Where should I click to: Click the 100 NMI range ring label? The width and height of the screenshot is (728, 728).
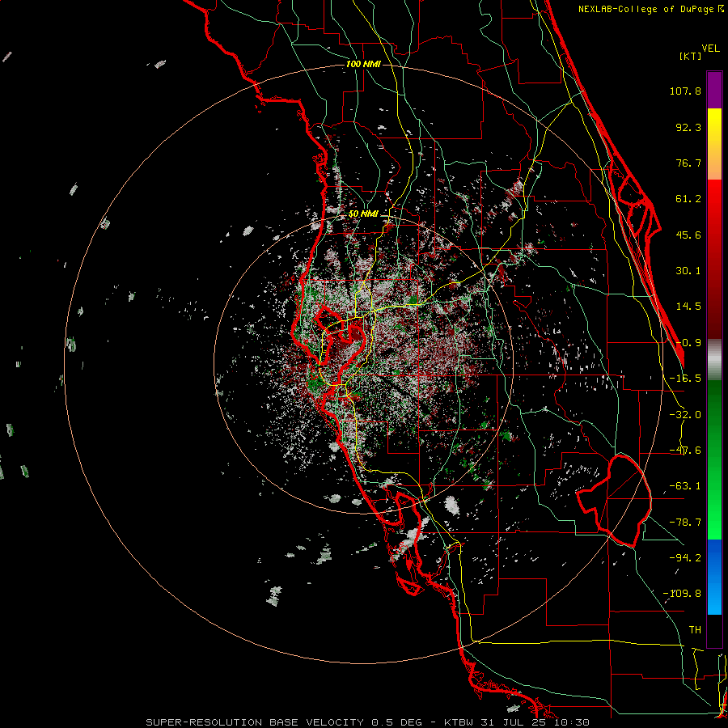pyautogui.click(x=363, y=64)
